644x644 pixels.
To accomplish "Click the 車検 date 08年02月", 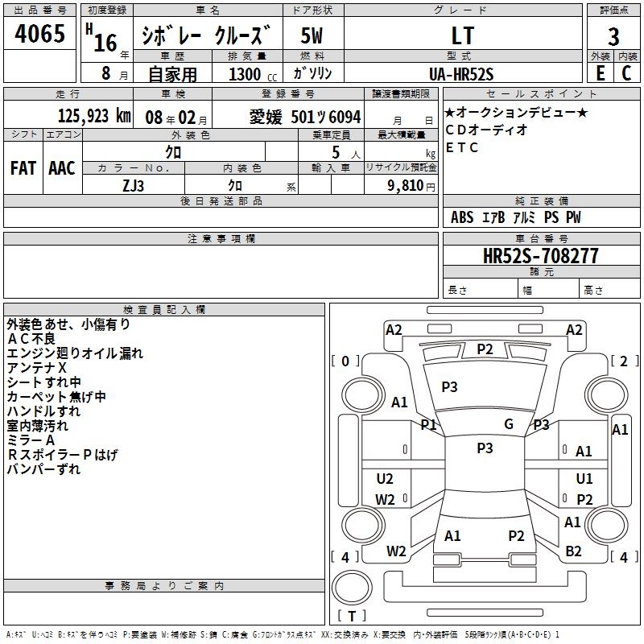I will (175, 118).
